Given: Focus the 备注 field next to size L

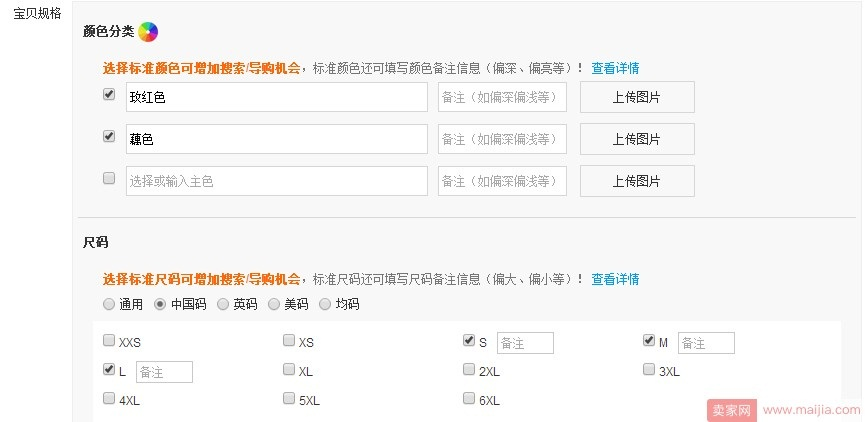Looking at the screenshot, I should click(164, 372).
